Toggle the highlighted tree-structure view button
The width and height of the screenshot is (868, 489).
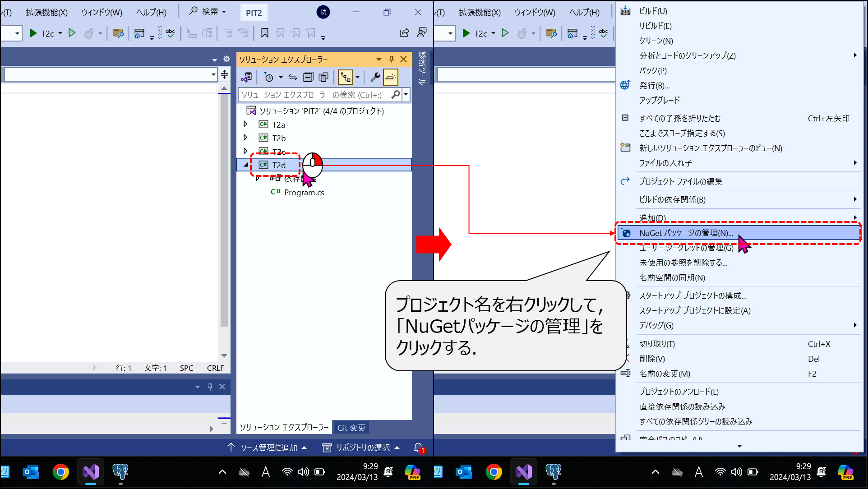pos(346,78)
